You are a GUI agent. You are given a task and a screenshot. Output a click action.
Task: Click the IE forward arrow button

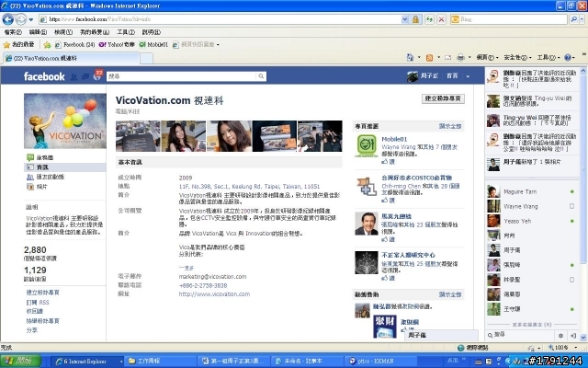coord(20,19)
